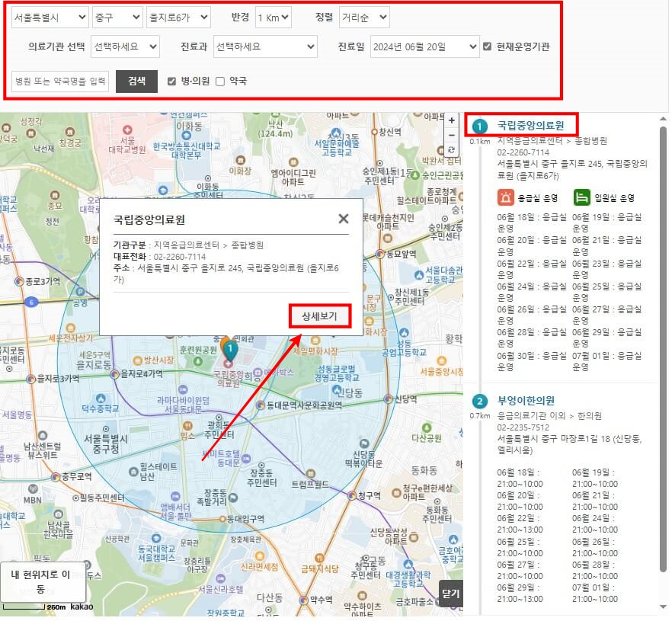Screen dimensions: 672x621
Task: Close the 국립중앙의료원 info popup
Action: point(344,219)
